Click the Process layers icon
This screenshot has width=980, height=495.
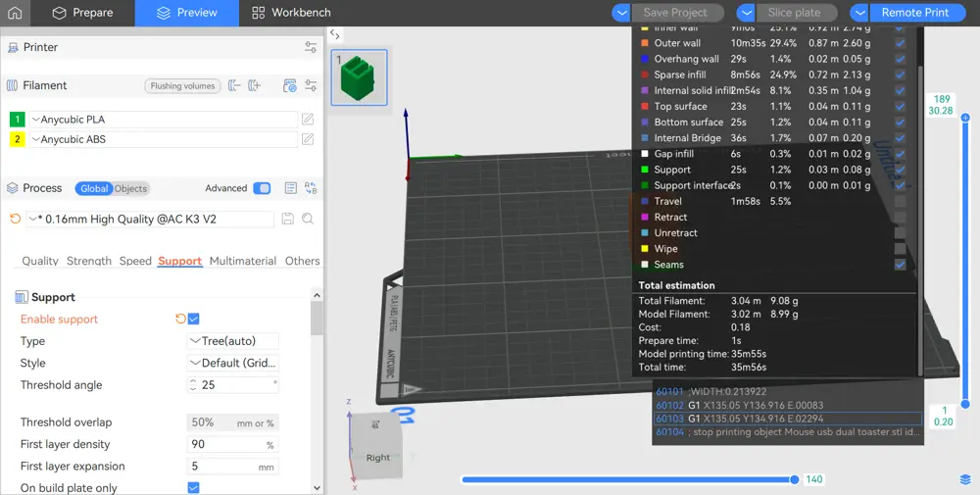[x=12, y=188]
